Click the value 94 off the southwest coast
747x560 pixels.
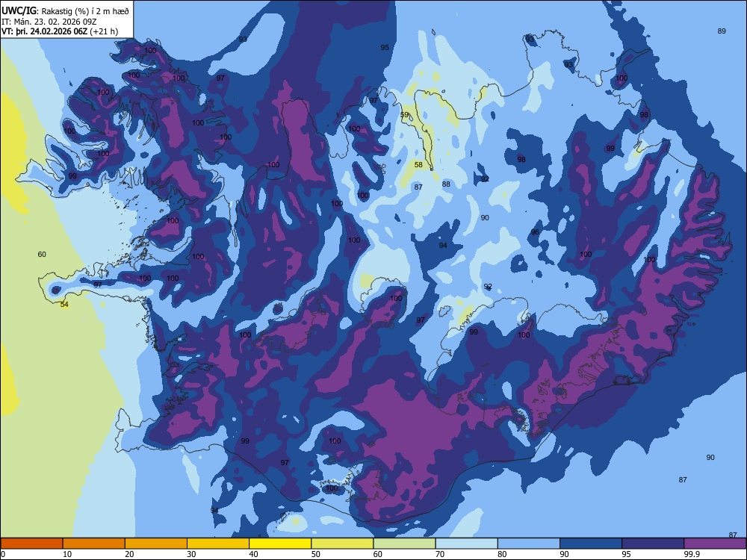(214, 511)
